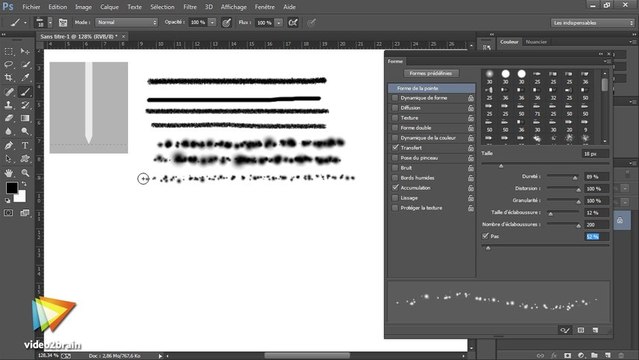Click the Photoshop Ps logo

pos(8,7)
